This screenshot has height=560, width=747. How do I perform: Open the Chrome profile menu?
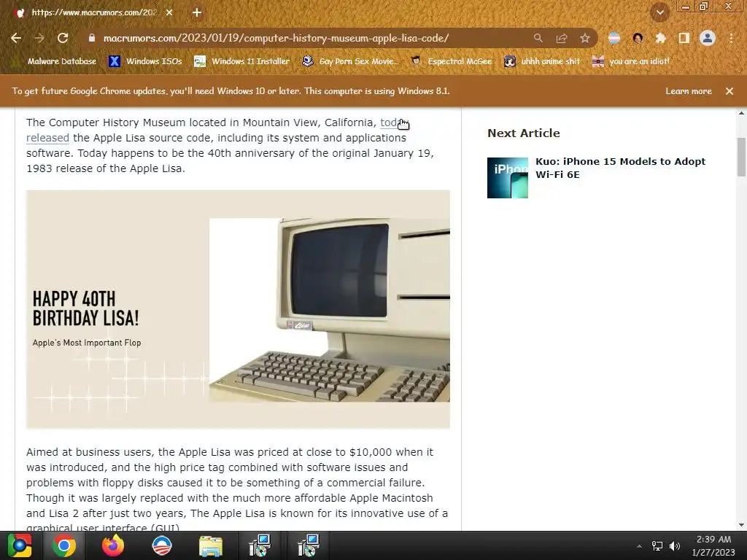708,38
